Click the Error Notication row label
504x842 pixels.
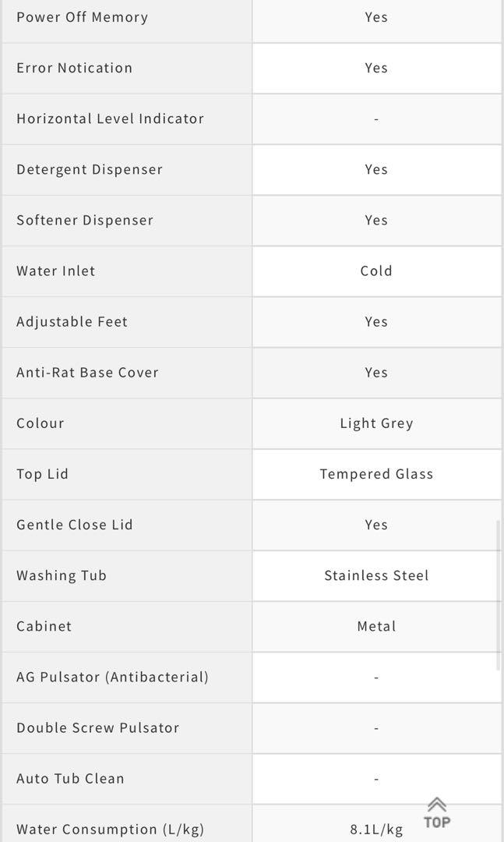tap(72, 68)
